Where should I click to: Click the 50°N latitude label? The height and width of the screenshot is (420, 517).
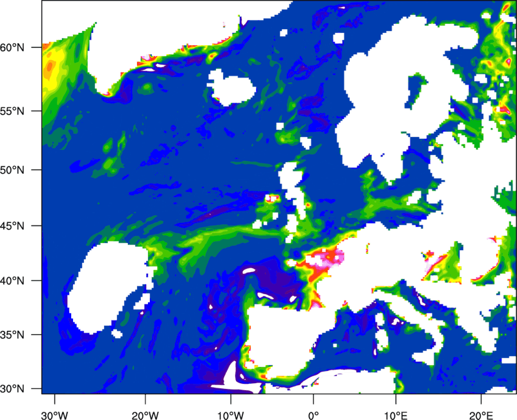click(x=12, y=170)
